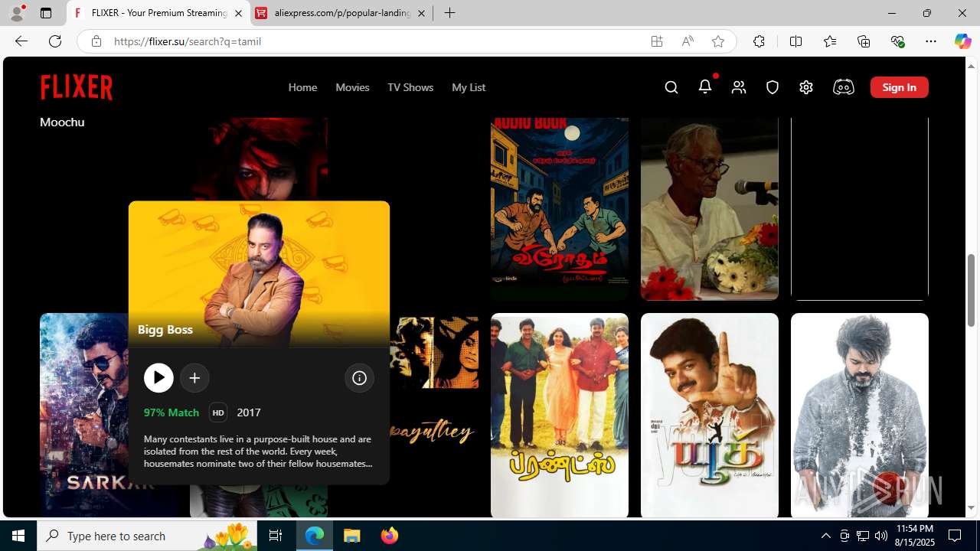The image size is (980, 551).
Task: Click the address bar URL
Action: tap(188, 41)
